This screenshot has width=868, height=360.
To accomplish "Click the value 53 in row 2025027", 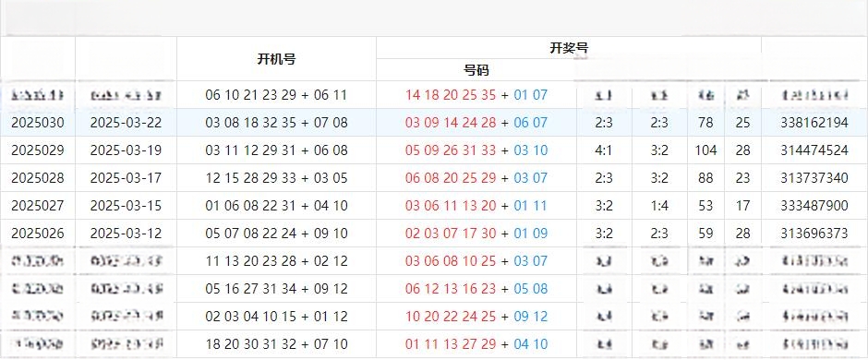I will click(705, 206).
